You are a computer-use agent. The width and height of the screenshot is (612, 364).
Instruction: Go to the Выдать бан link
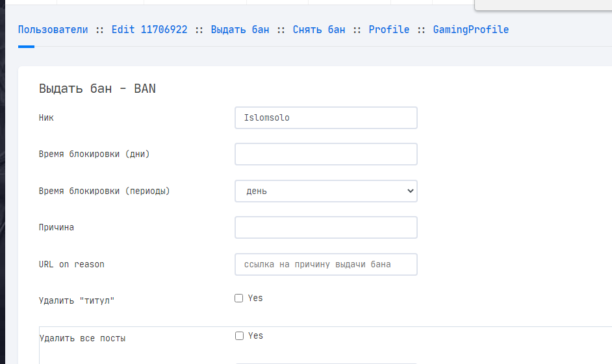pos(240,30)
